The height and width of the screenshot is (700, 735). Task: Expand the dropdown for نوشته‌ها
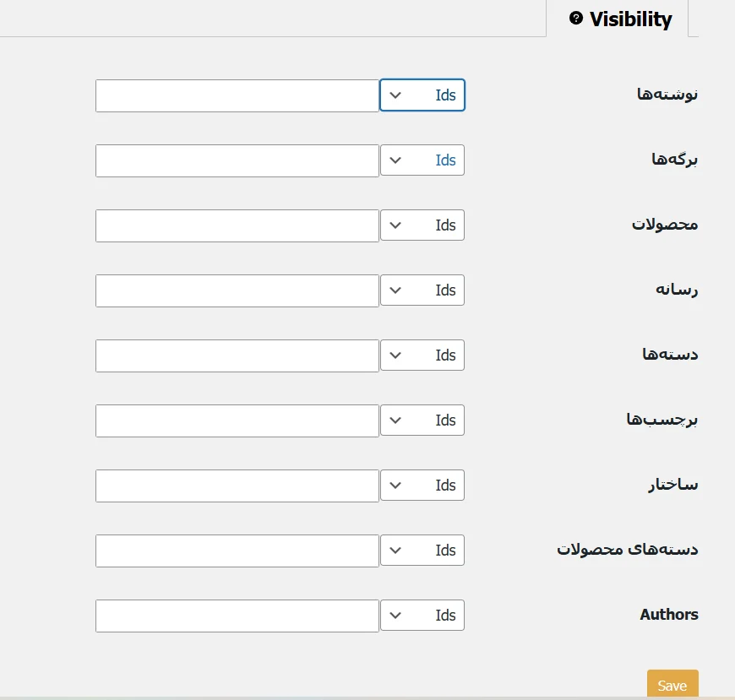(x=395, y=95)
